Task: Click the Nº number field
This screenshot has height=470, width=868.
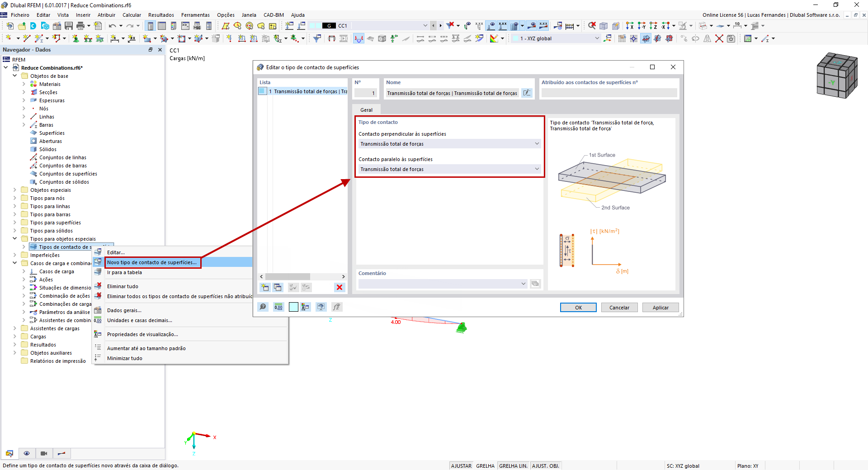Action: (365, 93)
